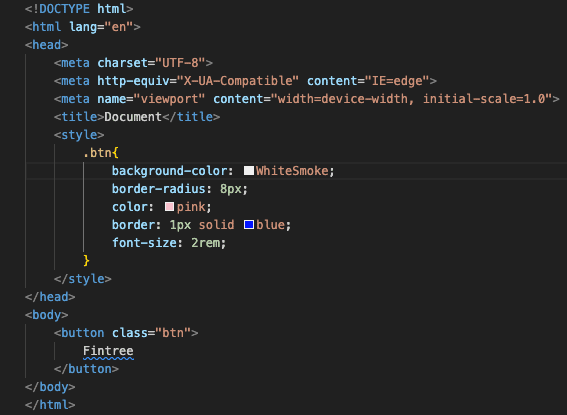Click the .btn CSS selector
Screen dimensions: 567x415
[97, 153]
